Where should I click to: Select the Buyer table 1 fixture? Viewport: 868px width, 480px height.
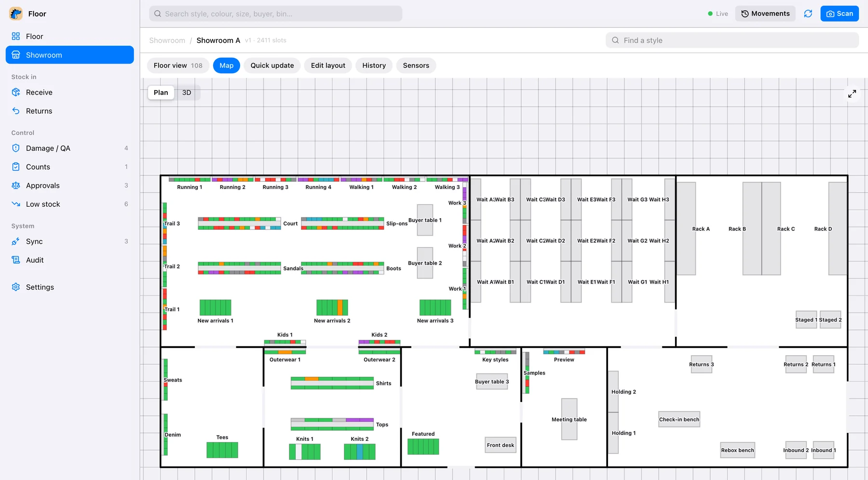tap(425, 220)
